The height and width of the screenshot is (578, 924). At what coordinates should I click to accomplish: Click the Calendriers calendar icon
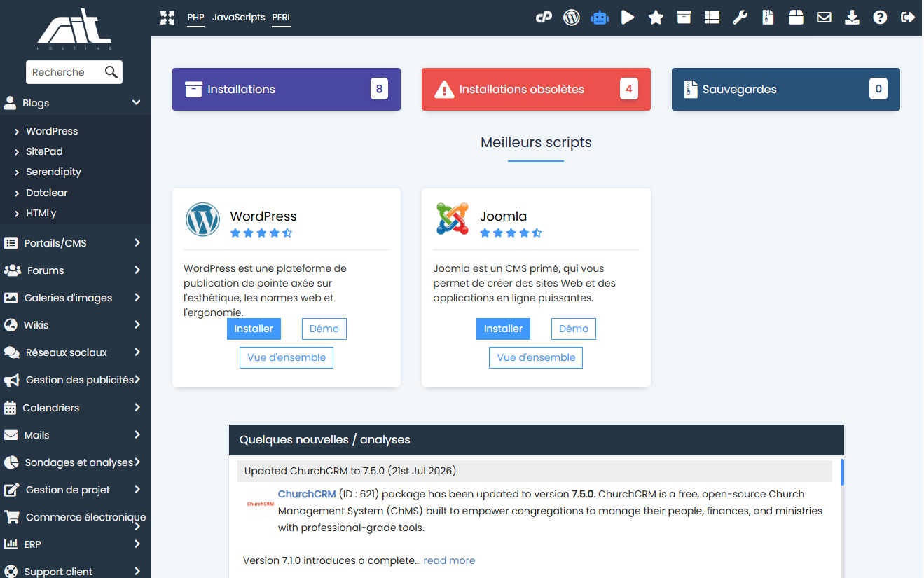coord(10,408)
